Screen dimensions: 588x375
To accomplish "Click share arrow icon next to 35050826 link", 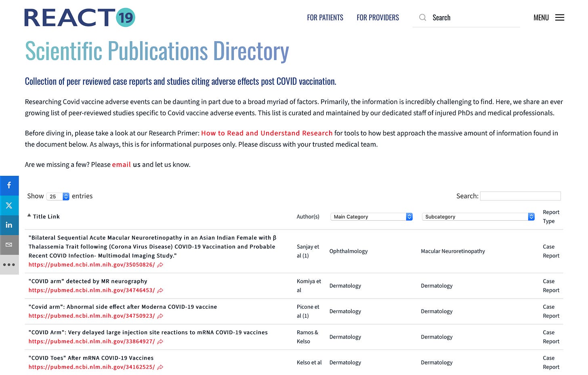I will coord(160,265).
